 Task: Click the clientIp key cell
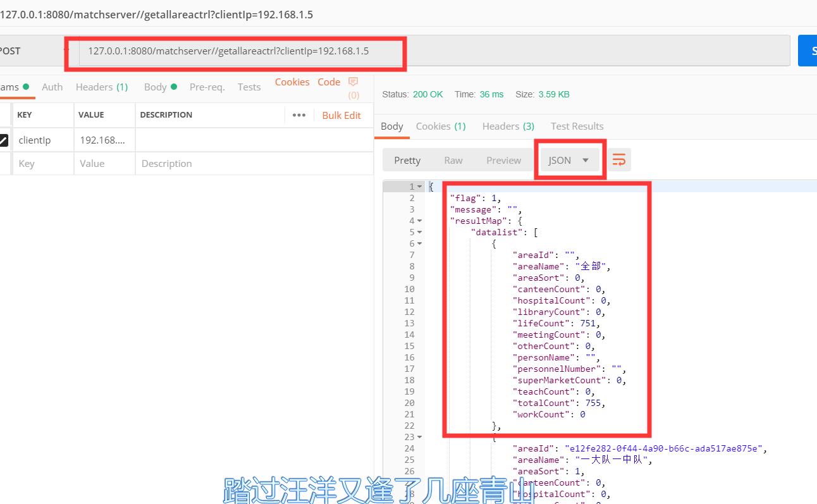coord(42,140)
